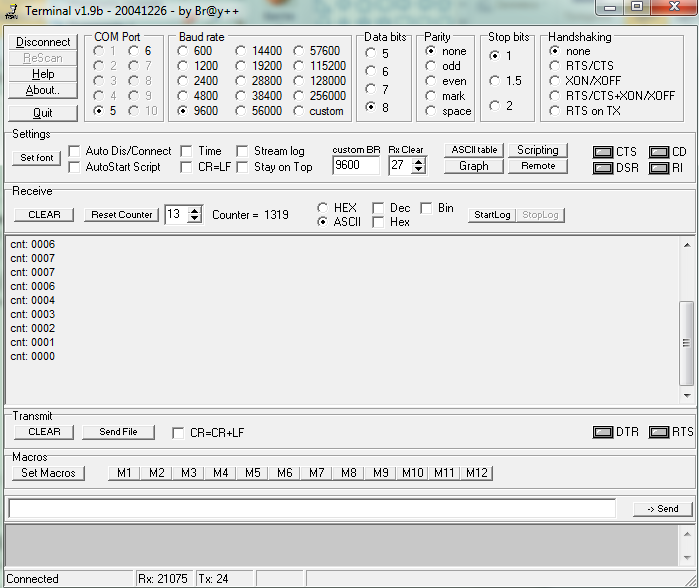699x588 pixels.
Task: Click the custom BR input field
Action: click(356, 165)
